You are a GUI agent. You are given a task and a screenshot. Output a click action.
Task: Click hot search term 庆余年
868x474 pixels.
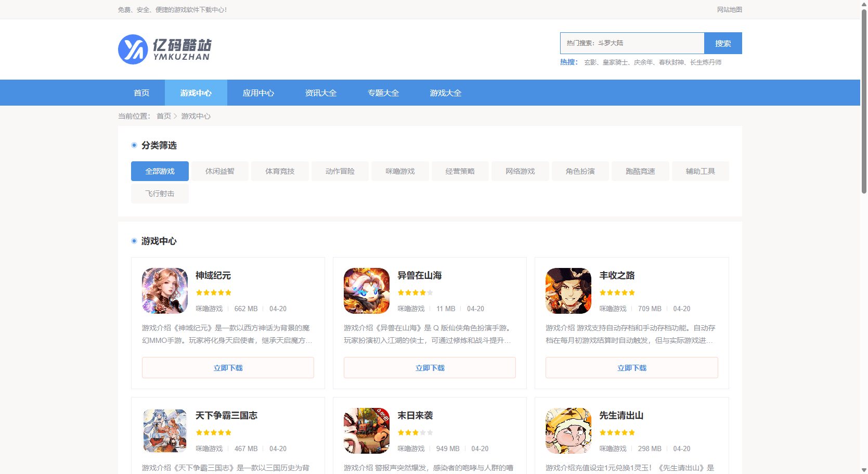click(x=643, y=62)
